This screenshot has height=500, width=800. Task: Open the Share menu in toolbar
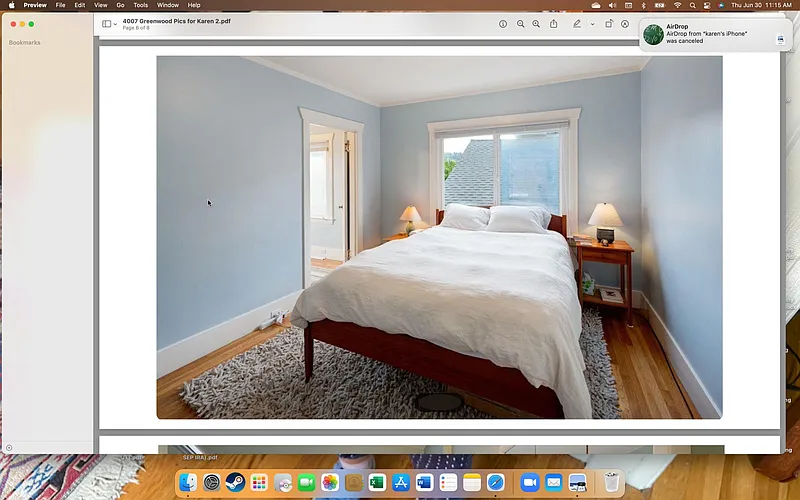(x=554, y=24)
